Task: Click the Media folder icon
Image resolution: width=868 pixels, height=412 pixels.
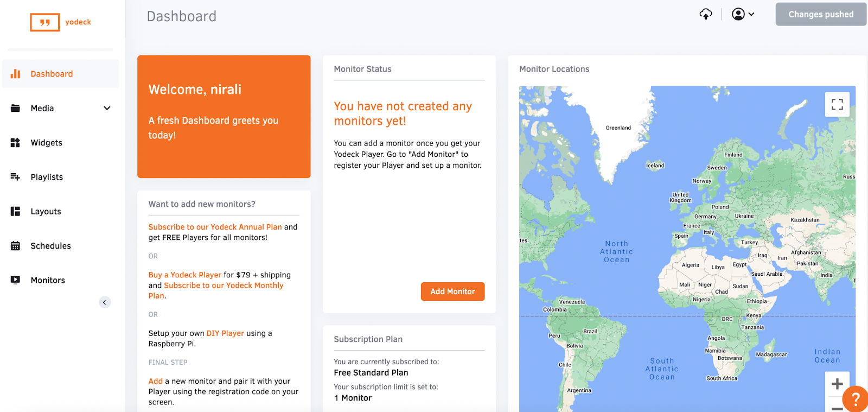Action: click(15, 108)
